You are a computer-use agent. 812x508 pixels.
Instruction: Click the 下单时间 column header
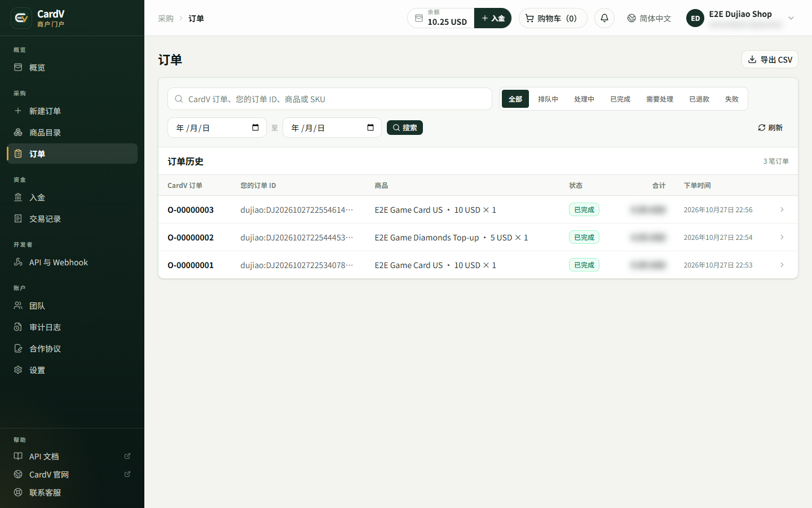click(697, 185)
